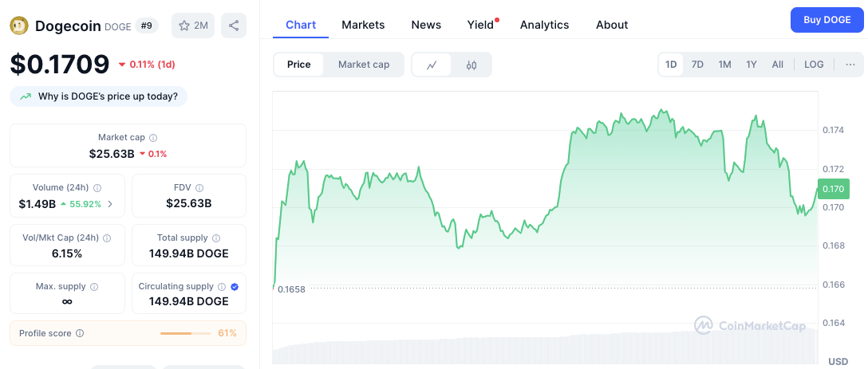Image resolution: width=868 pixels, height=369 pixels.
Task: Click the $25.63B market cap value
Action: pyautogui.click(x=112, y=154)
